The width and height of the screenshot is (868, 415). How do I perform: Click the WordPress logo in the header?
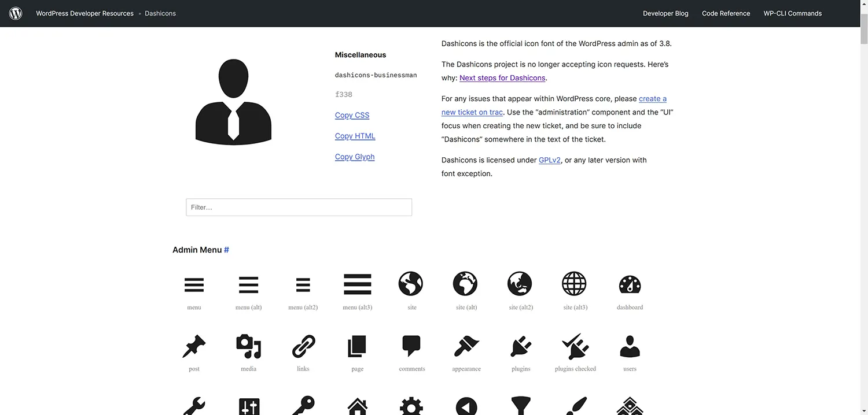pos(15,13)
